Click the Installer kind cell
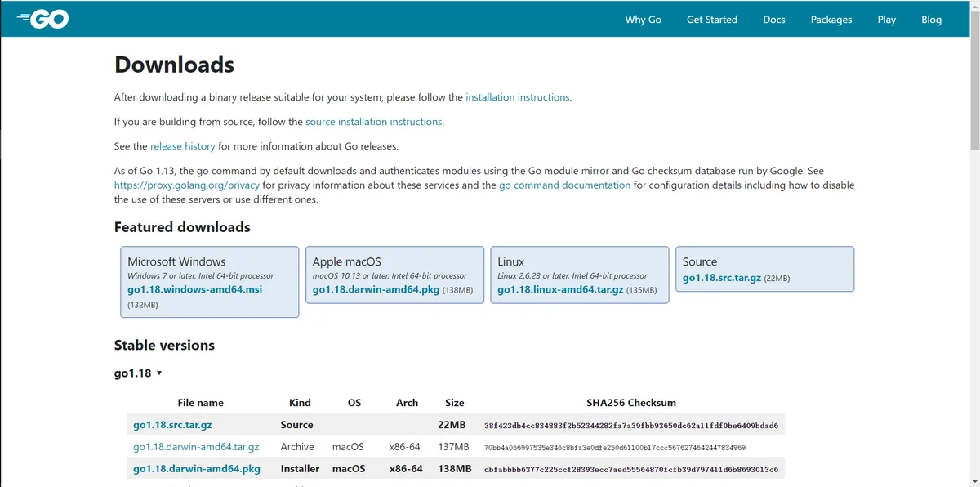The height and width of the screenshot is (487, 980). point(300,469)
